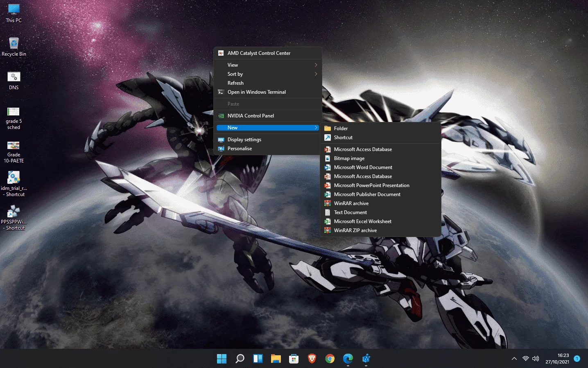This screenshot has height=368, width=588.
Task: Create a new Shortcut
Action: [381, 138]
